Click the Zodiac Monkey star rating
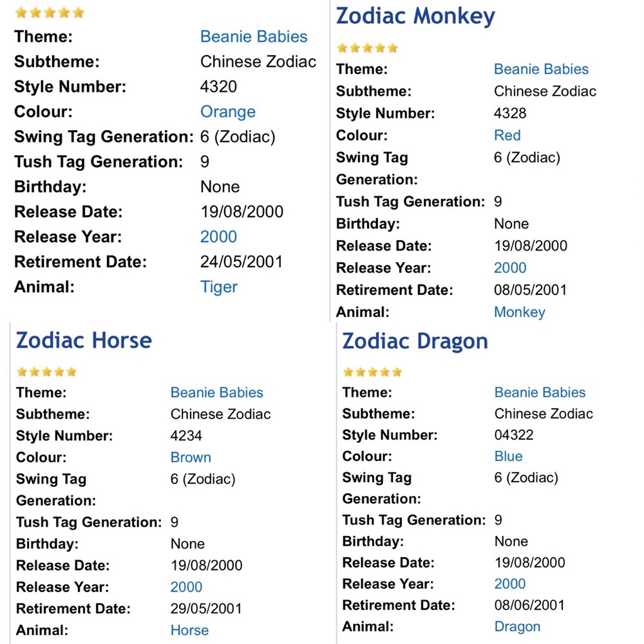Image resolution: width=644 pixels, height=644 pixels. click(x=368, y=48)
